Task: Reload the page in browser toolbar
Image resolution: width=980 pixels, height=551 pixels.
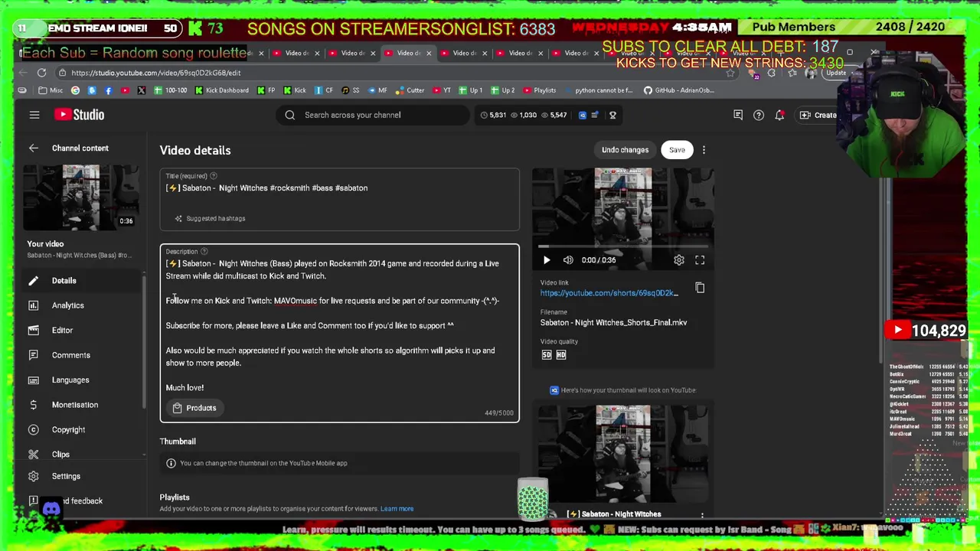Action: [x=41, y=73]
